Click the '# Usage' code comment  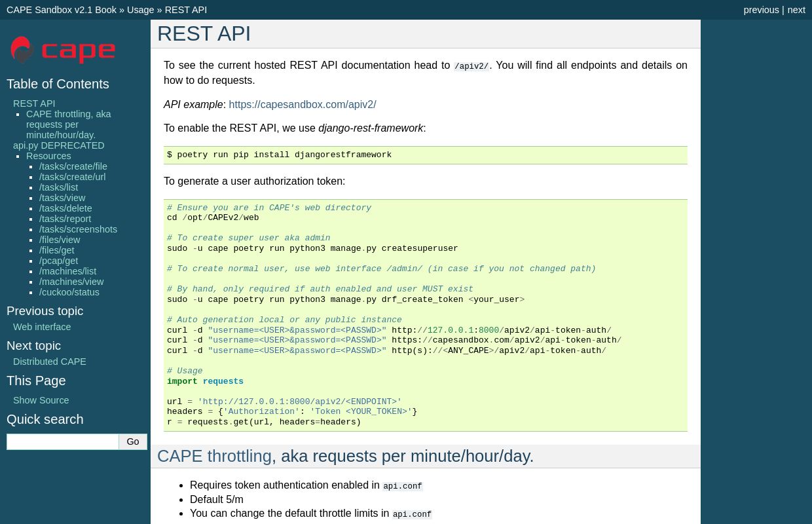click(185, 371)
